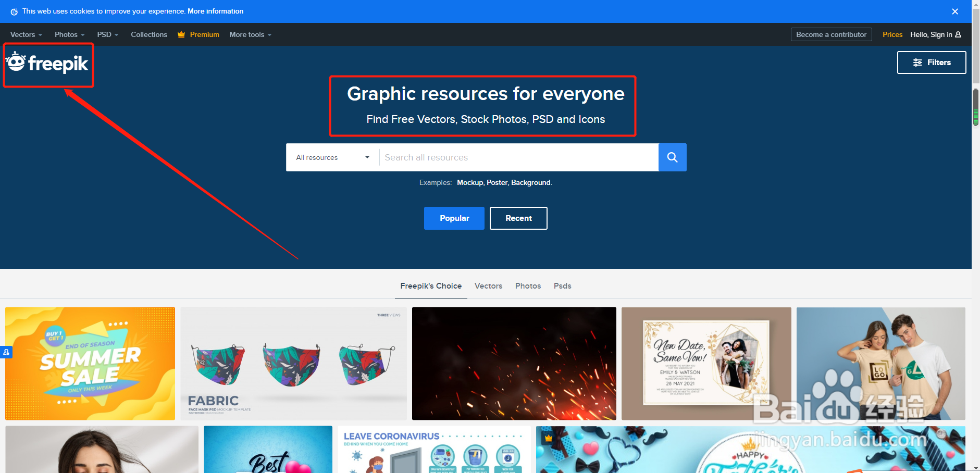
Task: Open Collections in the top navigation
Action: point(149,34)
